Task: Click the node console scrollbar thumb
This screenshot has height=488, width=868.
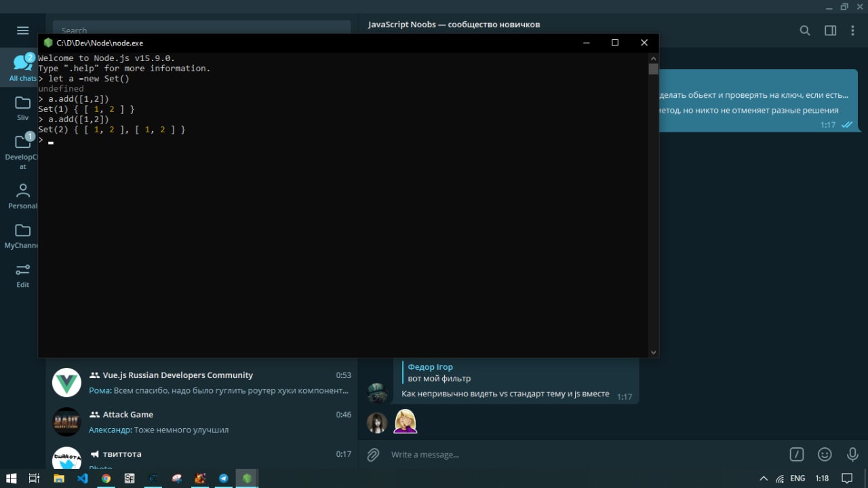Action: tap(653, 69)
